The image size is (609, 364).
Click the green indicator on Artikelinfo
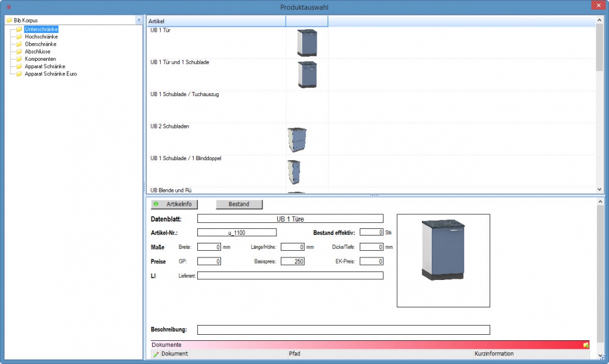tap(156, 204)
